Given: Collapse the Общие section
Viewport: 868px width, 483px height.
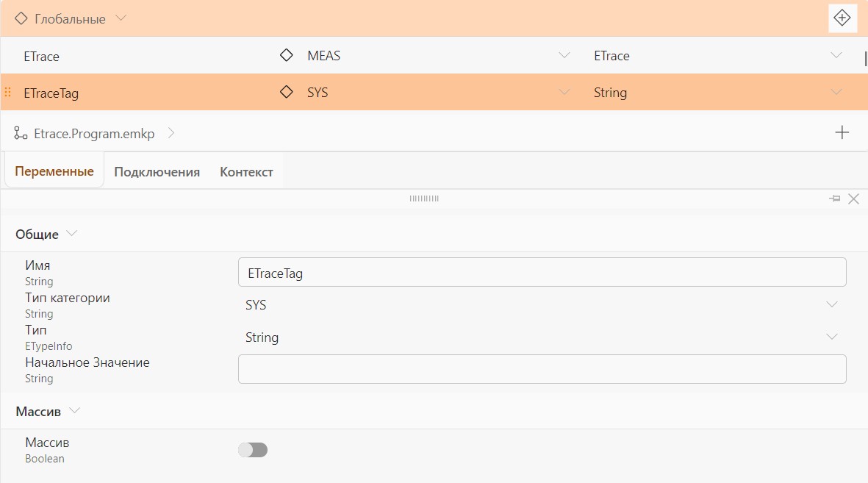Looking at the screenshot, I should [x=72, y=234].
